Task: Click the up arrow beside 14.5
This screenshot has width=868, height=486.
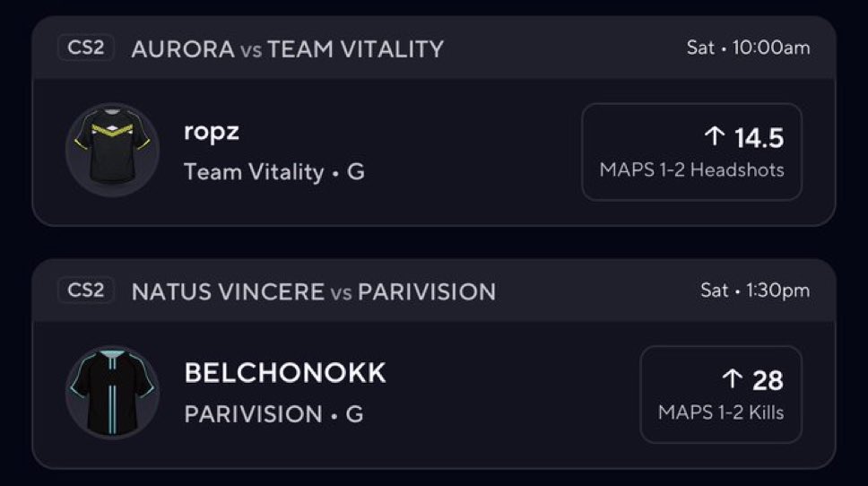Action: (714, 137)
